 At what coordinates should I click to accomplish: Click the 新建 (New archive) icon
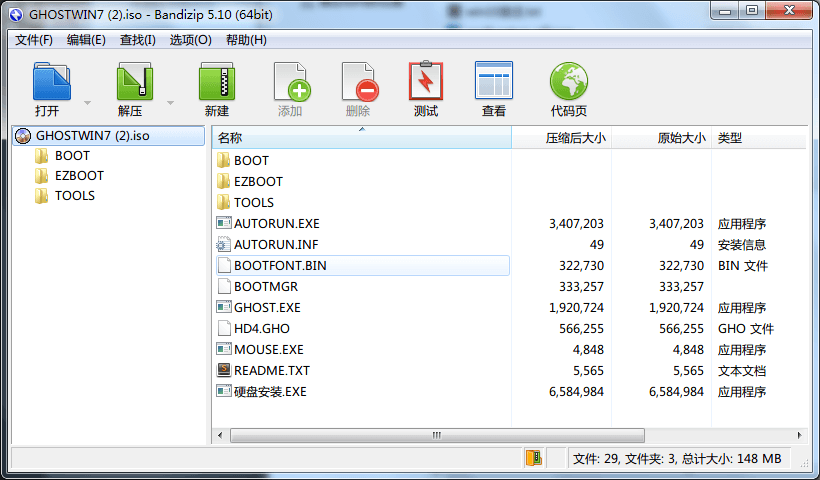point(216,82)
